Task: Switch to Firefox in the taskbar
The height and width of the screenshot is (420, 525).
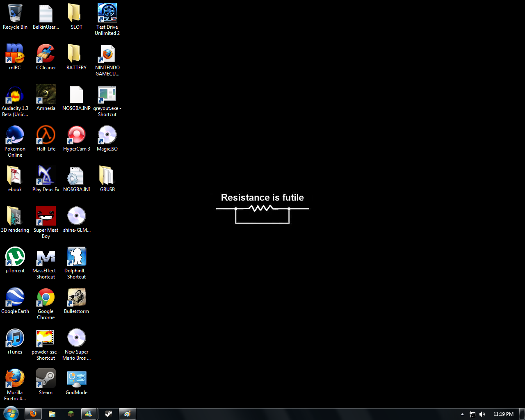Action: (x=33, y=414)
